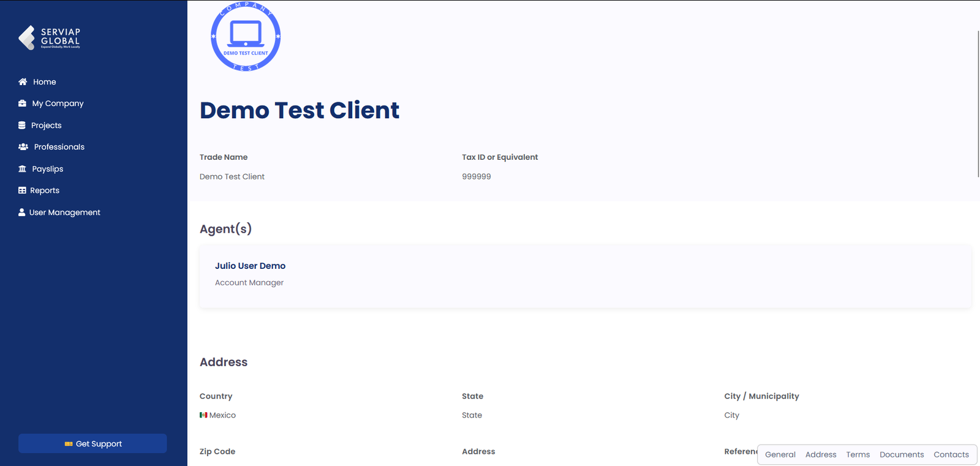Image resolution: width=980 pixels, height=466 pixels.
Task: Click the Professionals group icon
Action: coord(23,147)
